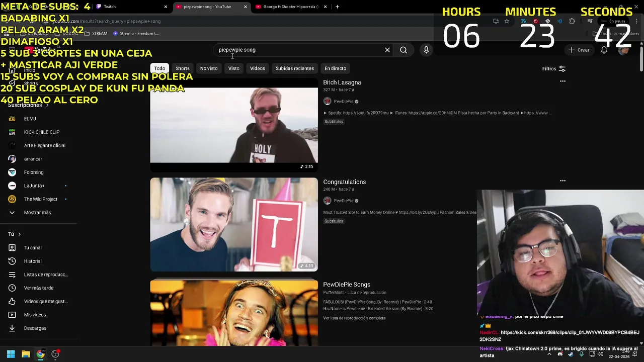Clear the search box with the X
644x362 pixels.
click(x=387, y=50)
